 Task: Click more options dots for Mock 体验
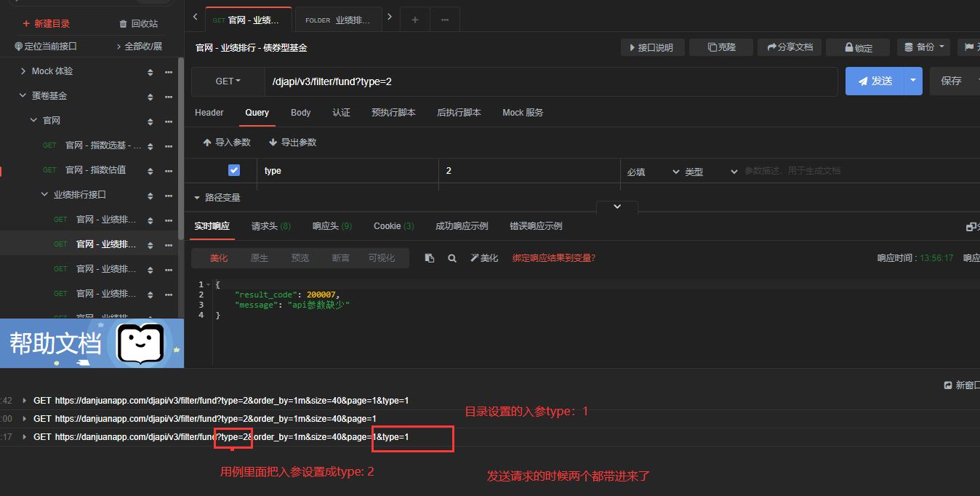pos(169,72)
